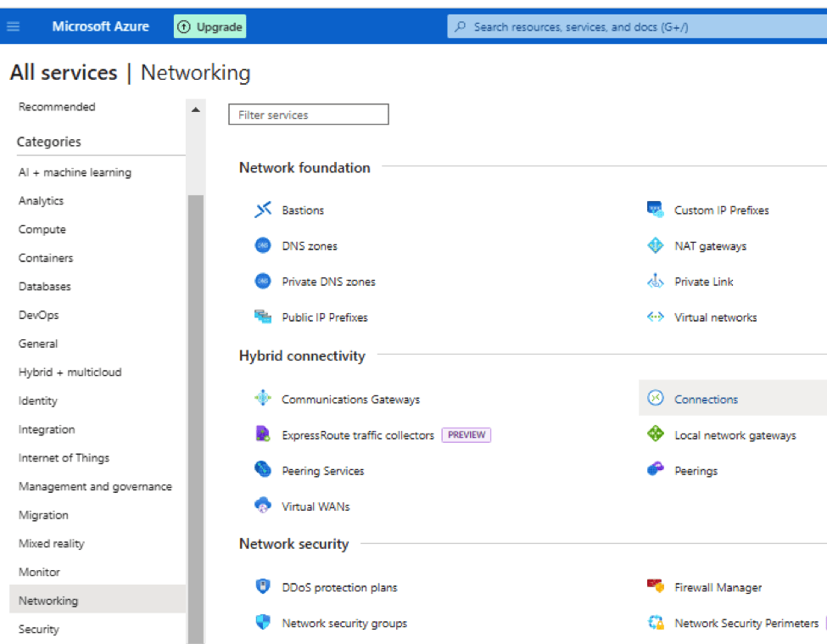Select the Compute category
The height and width of the screenshot is (644, 827).
pos(42,230)
